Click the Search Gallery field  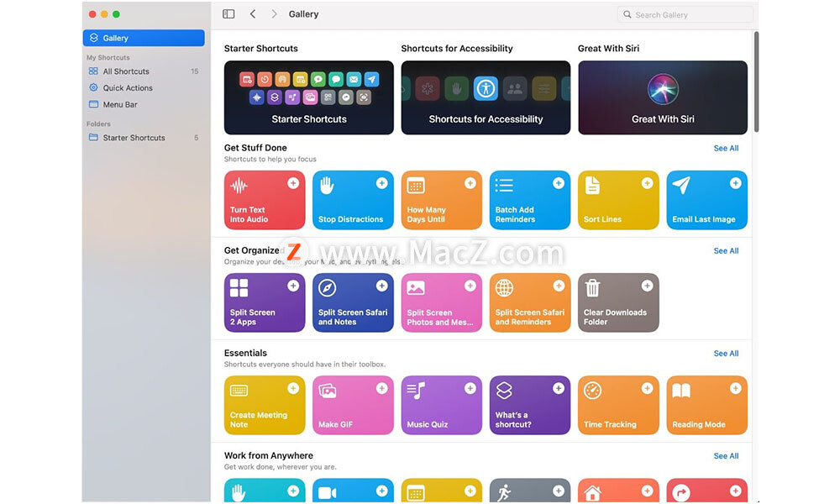click(685, 14)
